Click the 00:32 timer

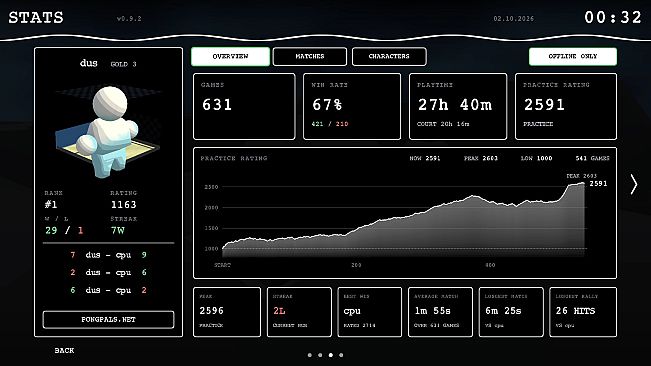613,17
